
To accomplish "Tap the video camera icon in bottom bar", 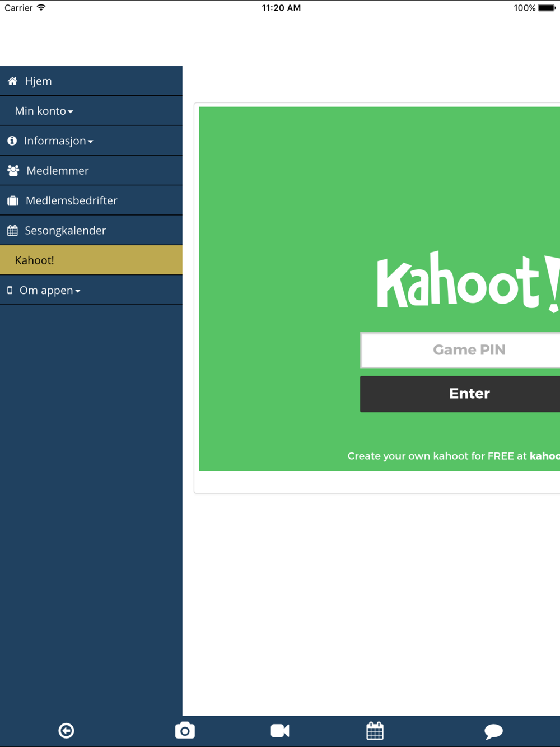I will tap(280, 731).
